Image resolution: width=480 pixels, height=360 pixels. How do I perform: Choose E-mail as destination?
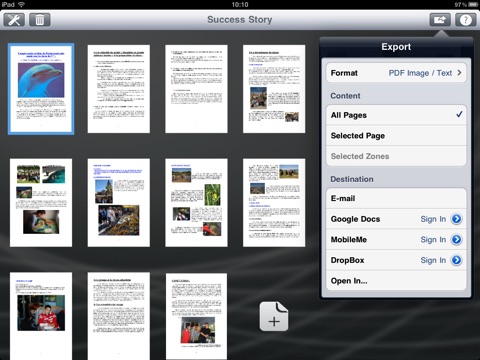click(396, 199)
